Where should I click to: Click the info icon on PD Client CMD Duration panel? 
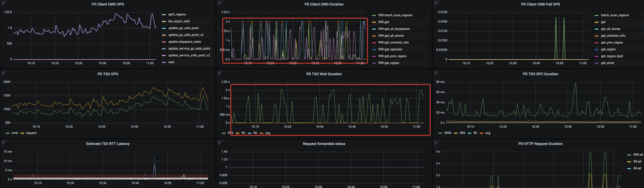pyautogui.click(x=219, y=3)
